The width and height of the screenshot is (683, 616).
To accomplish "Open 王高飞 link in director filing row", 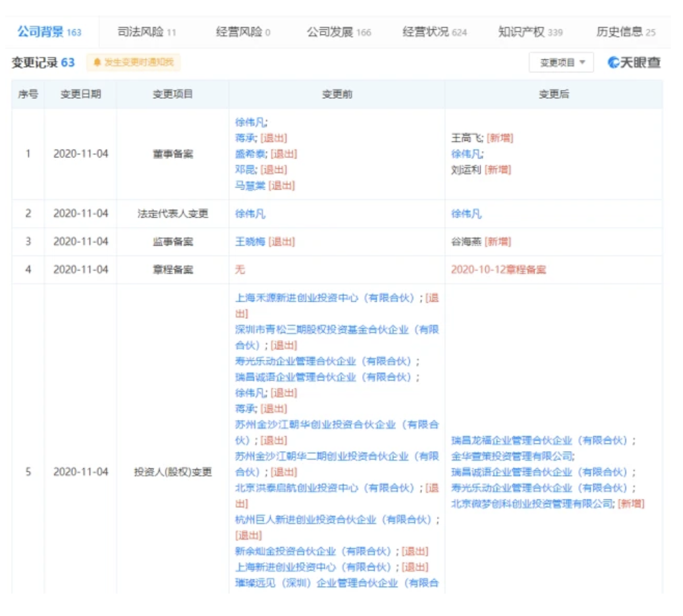I will click(x=467, y=138).
